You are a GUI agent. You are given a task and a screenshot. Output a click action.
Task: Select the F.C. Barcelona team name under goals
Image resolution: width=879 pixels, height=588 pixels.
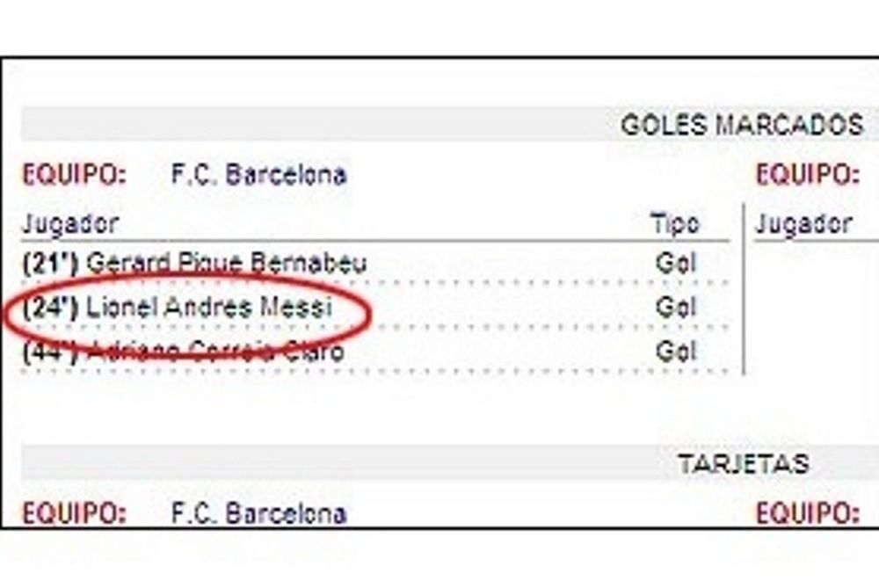click(258, 174)
